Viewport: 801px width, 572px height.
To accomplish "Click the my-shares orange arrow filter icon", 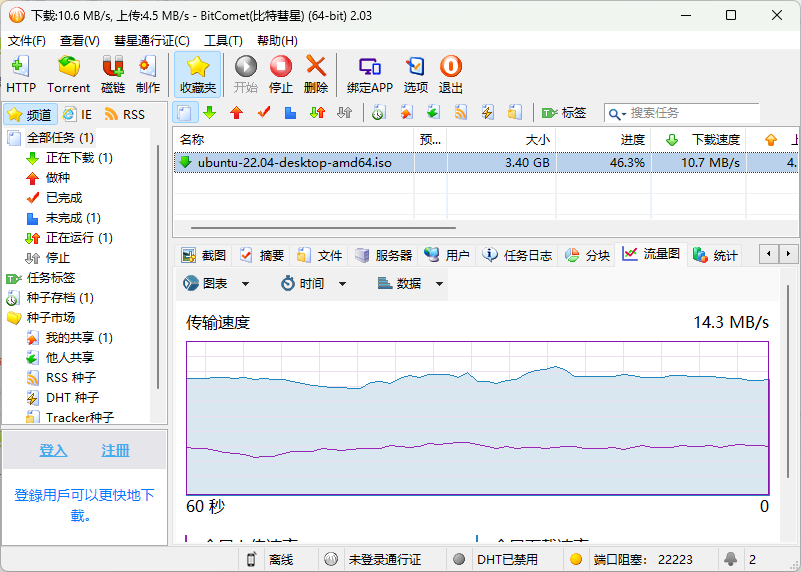I will coord(406,113).
